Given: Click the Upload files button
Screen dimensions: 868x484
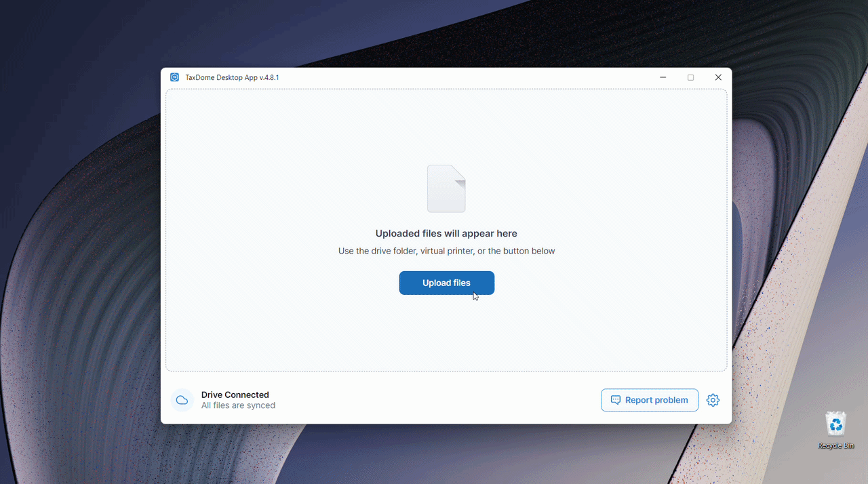Looking at the screenshot, I should pos(446,283).
